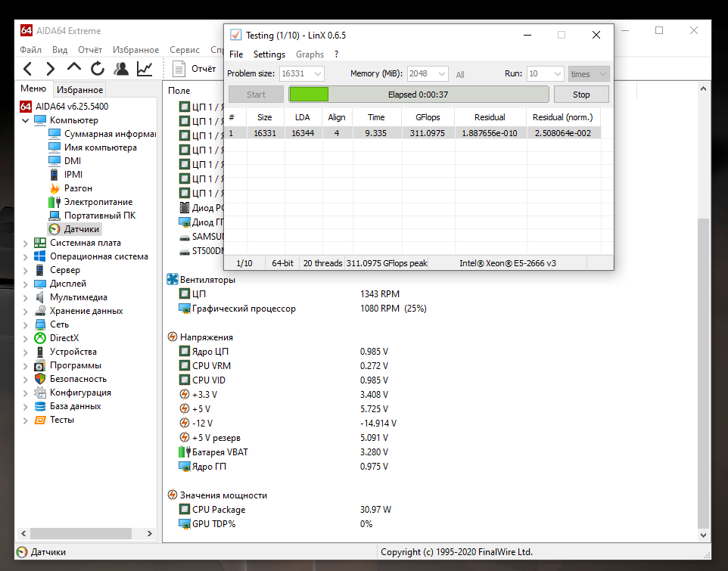
Task: Click the DirectX Xbox icon
Action: 40,338
